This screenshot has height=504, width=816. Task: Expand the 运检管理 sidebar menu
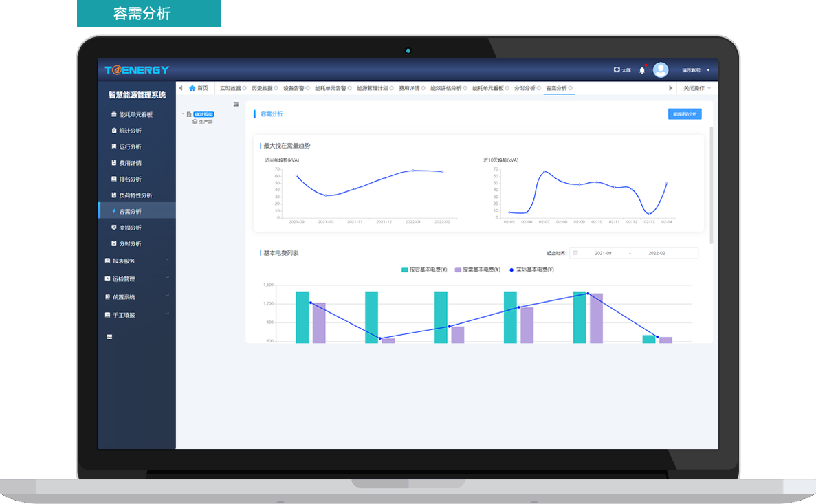coord(136,279)
